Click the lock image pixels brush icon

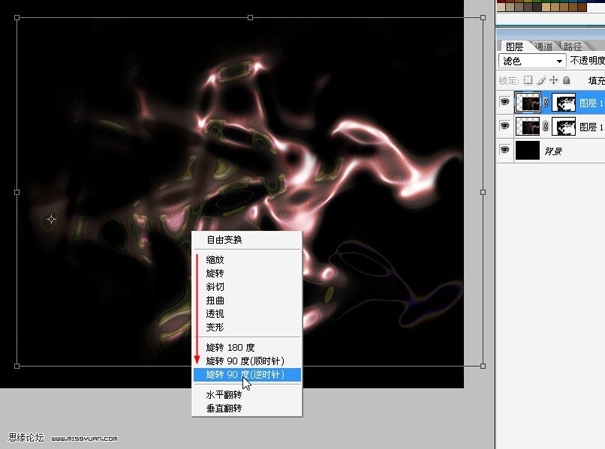click(x=541, y=80)
